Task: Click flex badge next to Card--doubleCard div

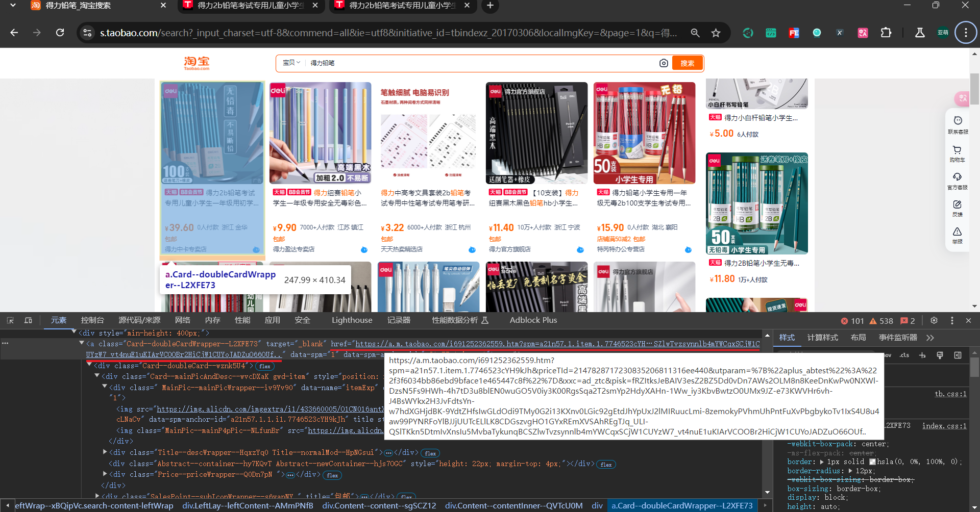Action: point(264,366)
